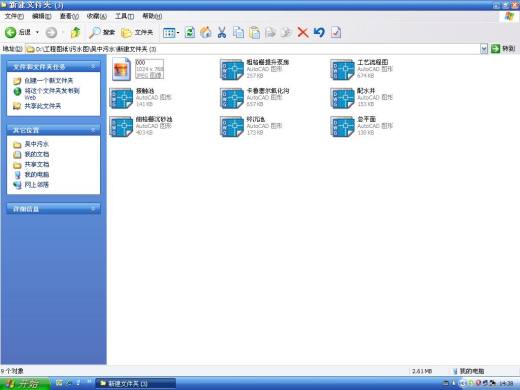Screen dimensions: 520x390
Task: Toggle the Folders pane button
Action: (x=137, y=32)
